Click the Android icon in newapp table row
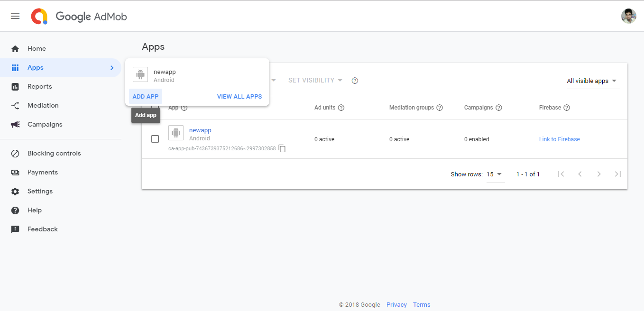This screenshot has height=311, width=644. point(176,133)
